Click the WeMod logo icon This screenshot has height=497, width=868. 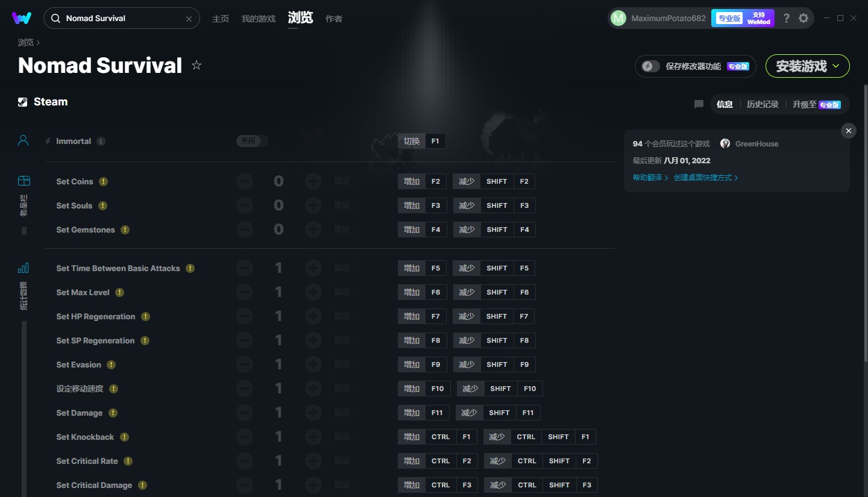[x=22, y=18]
